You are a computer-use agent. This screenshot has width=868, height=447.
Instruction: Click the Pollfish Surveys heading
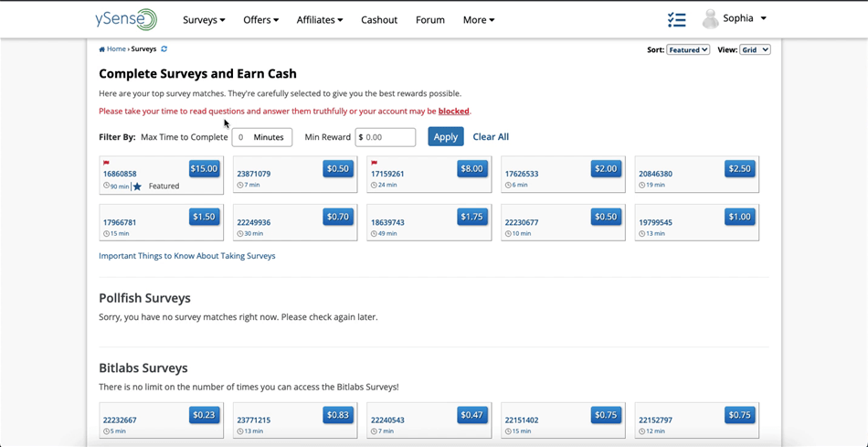click(x=144, y=298)
